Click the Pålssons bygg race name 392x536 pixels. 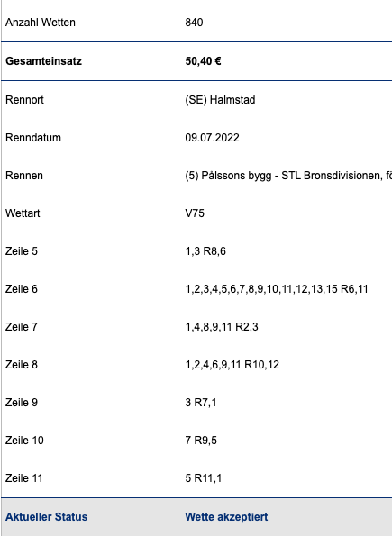point(288,176)
